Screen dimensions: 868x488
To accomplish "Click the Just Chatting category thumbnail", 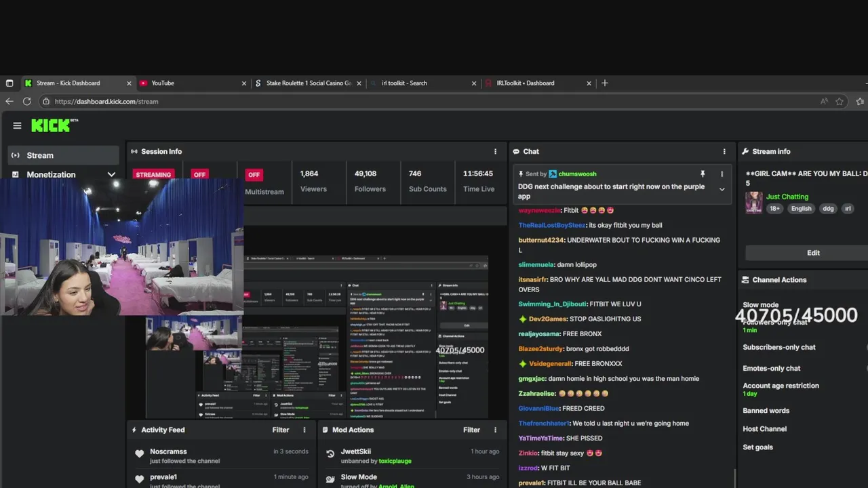I will [x=753, y=202].
